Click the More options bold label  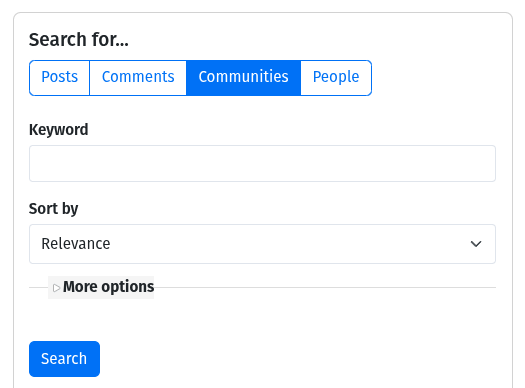[108, 287]
